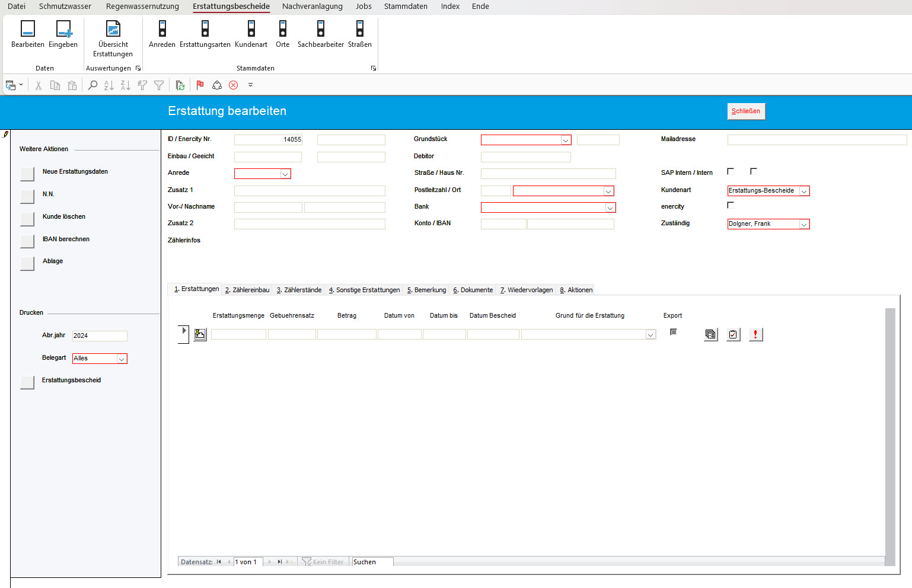Expand the Kundenart dropdown
This screenshot has width=912, height=588.
[804, 191]
